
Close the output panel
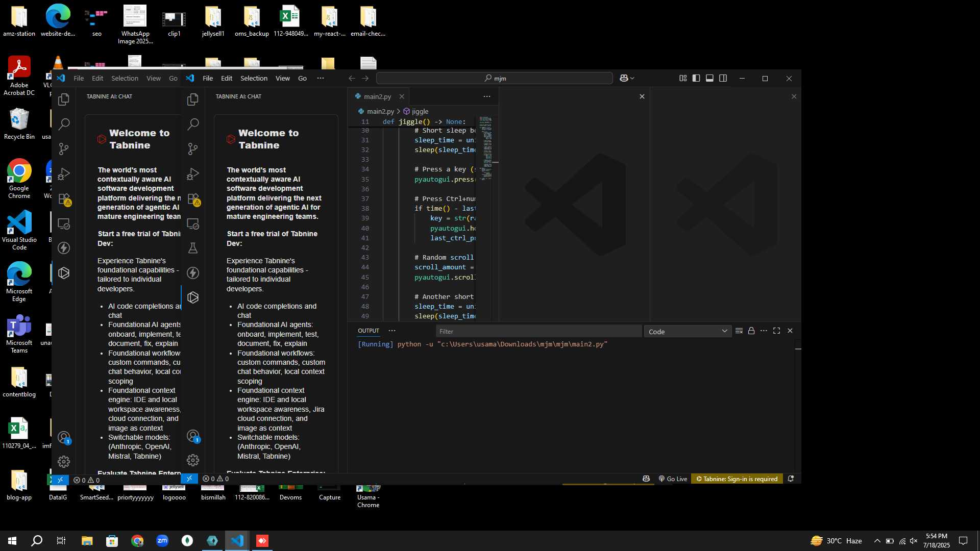click(x=790, y=331)
